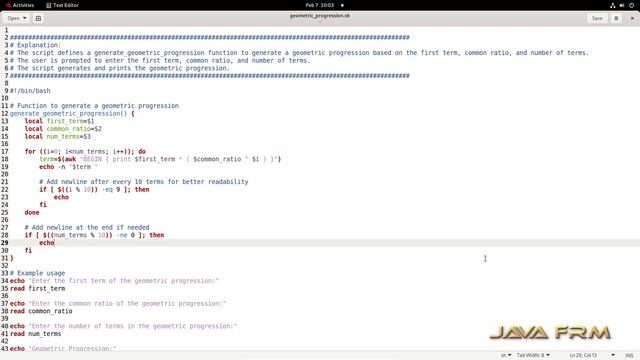Click the '-ne 0 ]; then' condition line
This screenshot has height=360, width=640.
(94, 235)
